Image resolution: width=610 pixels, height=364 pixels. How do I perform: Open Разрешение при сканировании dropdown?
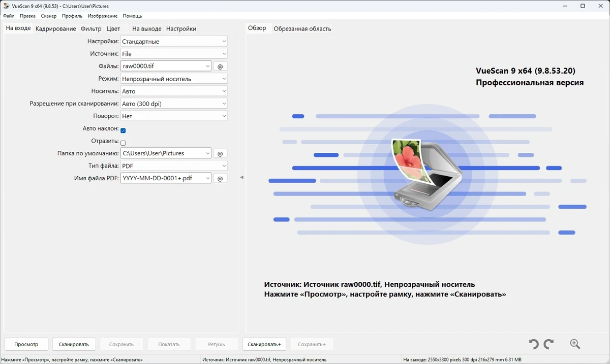click(174, 104)
